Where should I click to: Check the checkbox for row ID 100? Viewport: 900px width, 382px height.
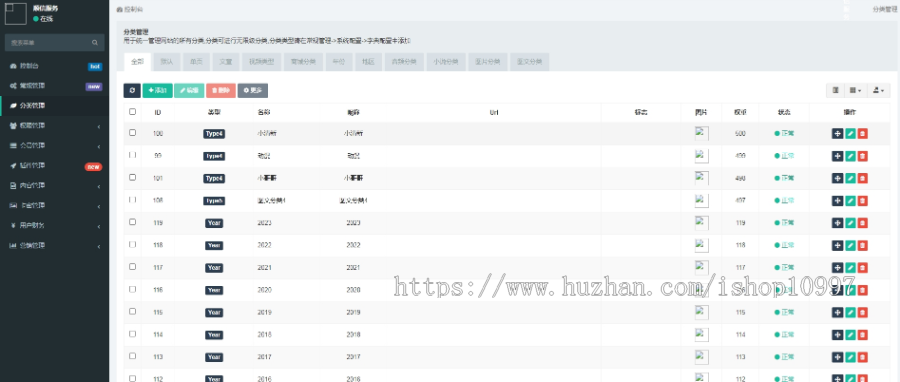pyautogui.click(x=133, y=132)
